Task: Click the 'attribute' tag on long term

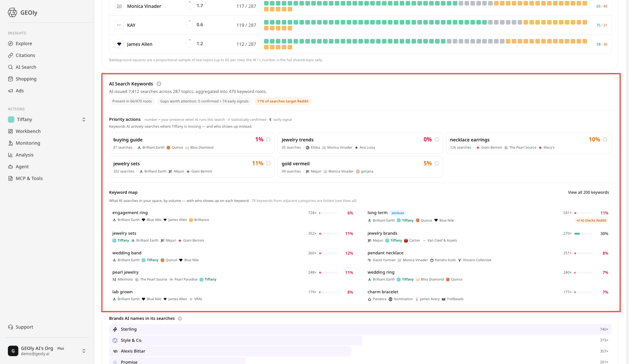Action: pos(398,213)
